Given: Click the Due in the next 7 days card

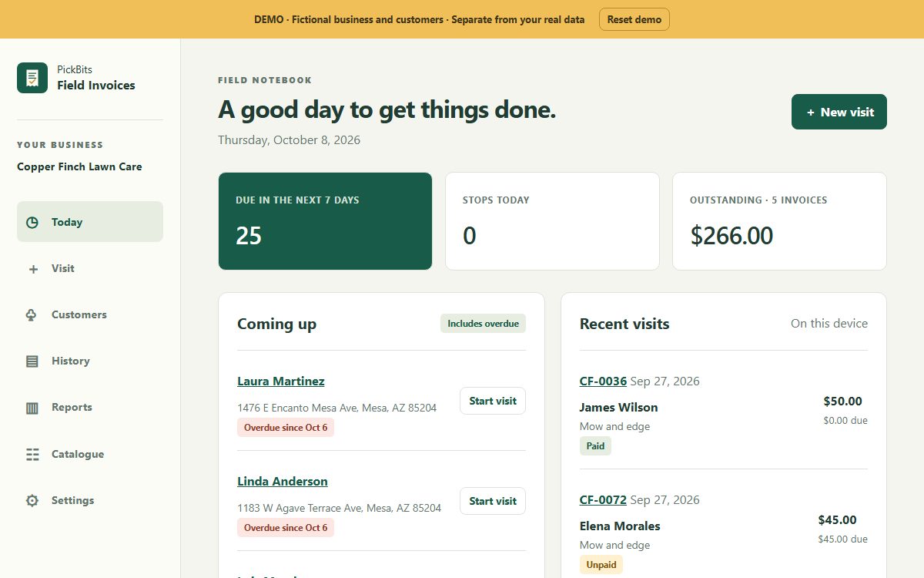Looking at the screenshot, I should [x=325, y=221].
